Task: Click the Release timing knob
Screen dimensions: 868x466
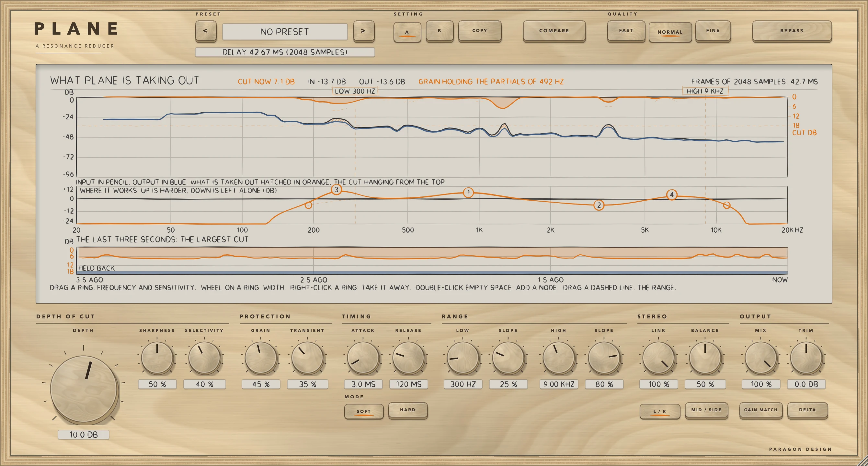Action: (x=408, y=358)
